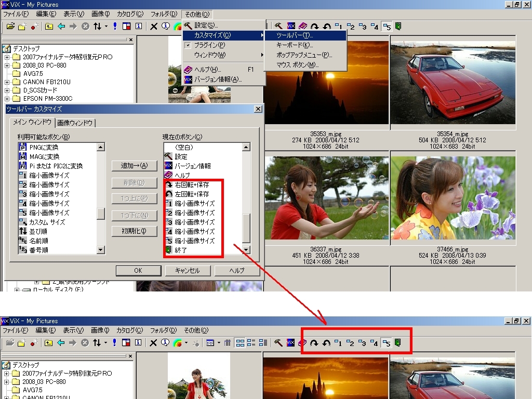Expand D_SCSIカード folder in upper tree
532x399 pixels.
7,90
